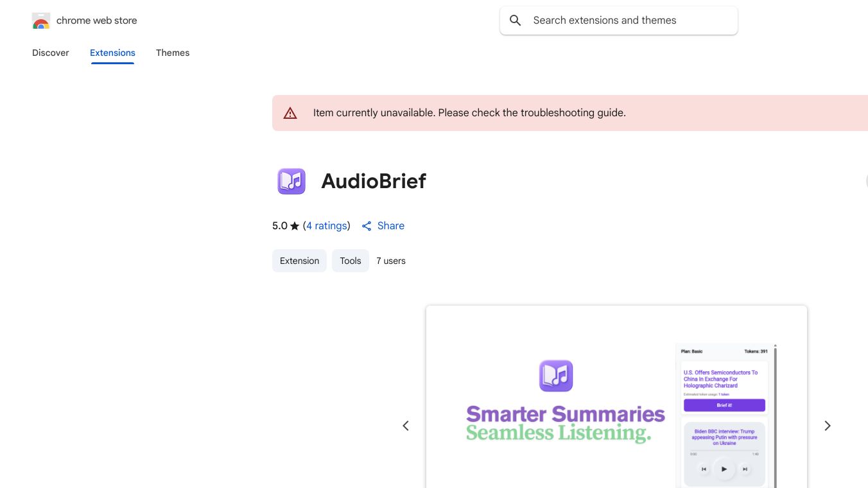Click the Chrome Web Store rainbow logo
This screenshot has width=868, height=488.
point(41,21)
